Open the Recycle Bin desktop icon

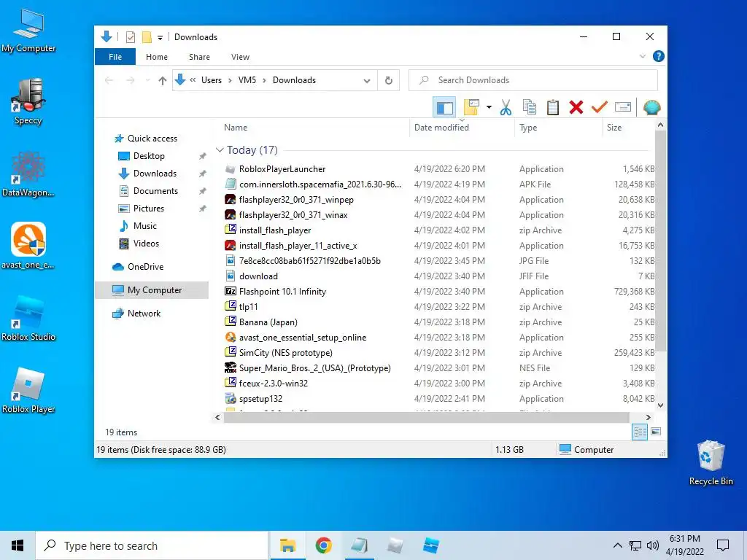click(711, 463)
